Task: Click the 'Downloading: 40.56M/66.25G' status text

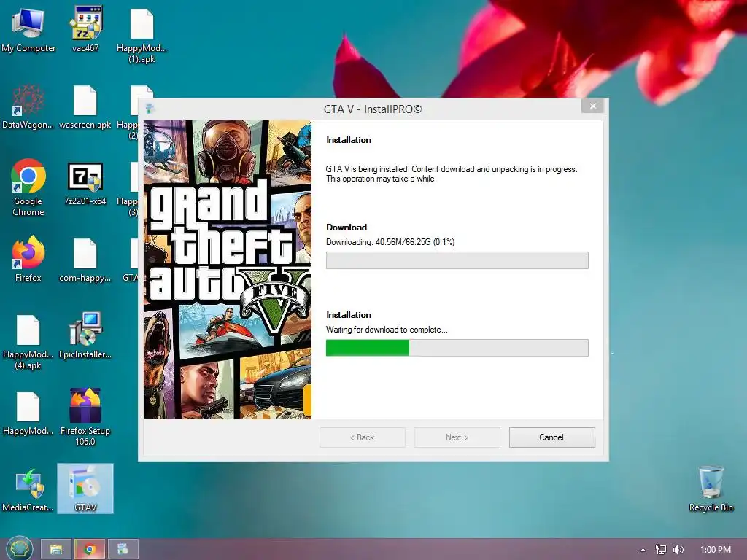Action: click(390, 242)
